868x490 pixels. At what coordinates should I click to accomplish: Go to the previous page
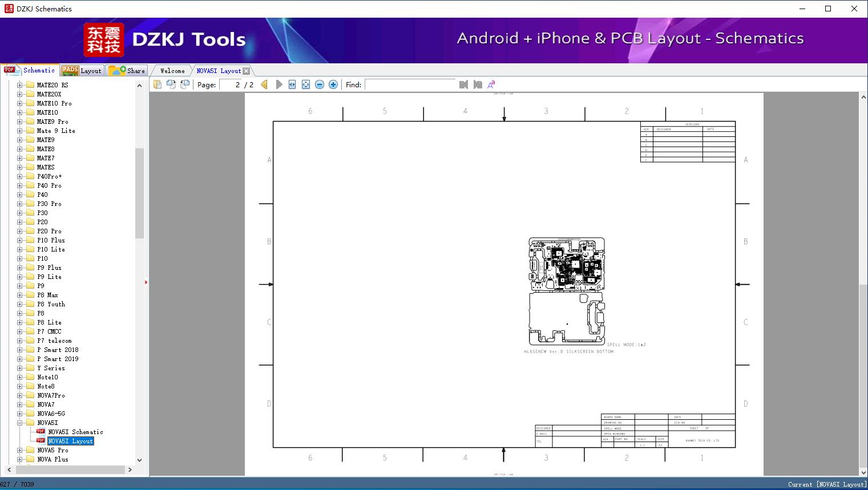click(264, 84)
